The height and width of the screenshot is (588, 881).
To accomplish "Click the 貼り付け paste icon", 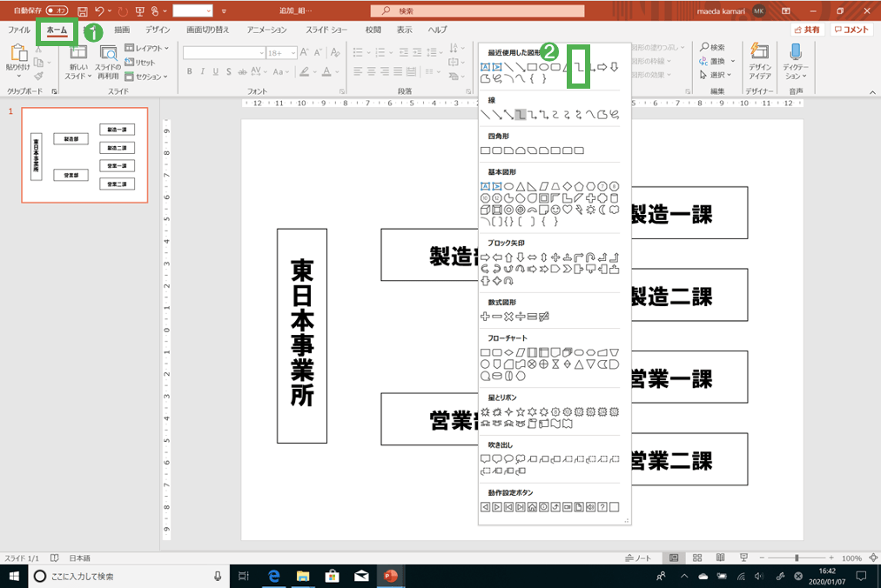I will [x=18, y=53].
